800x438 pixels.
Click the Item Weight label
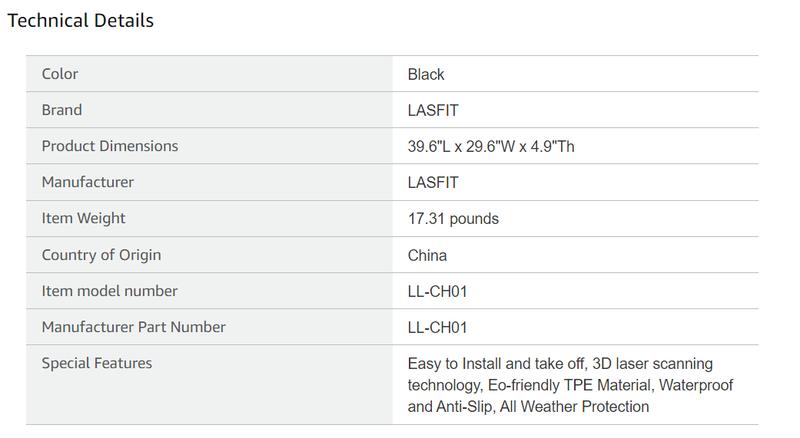point(84,218)
